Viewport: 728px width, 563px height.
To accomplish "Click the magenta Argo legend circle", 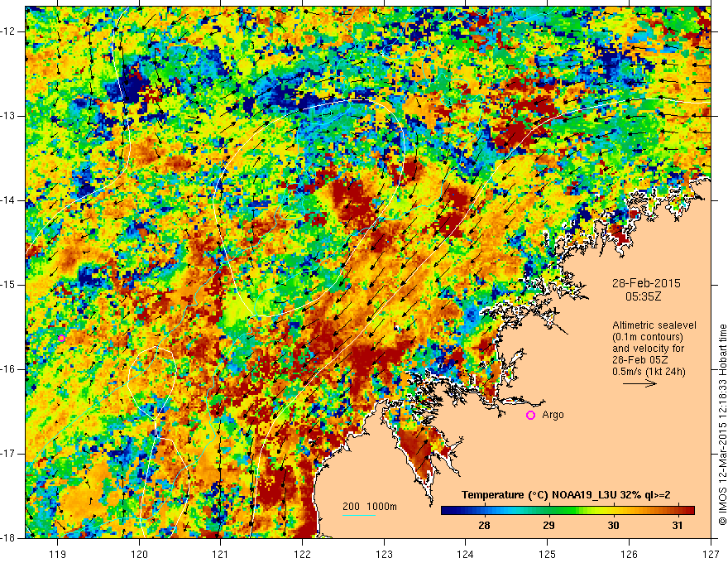I will coord(530,416).
